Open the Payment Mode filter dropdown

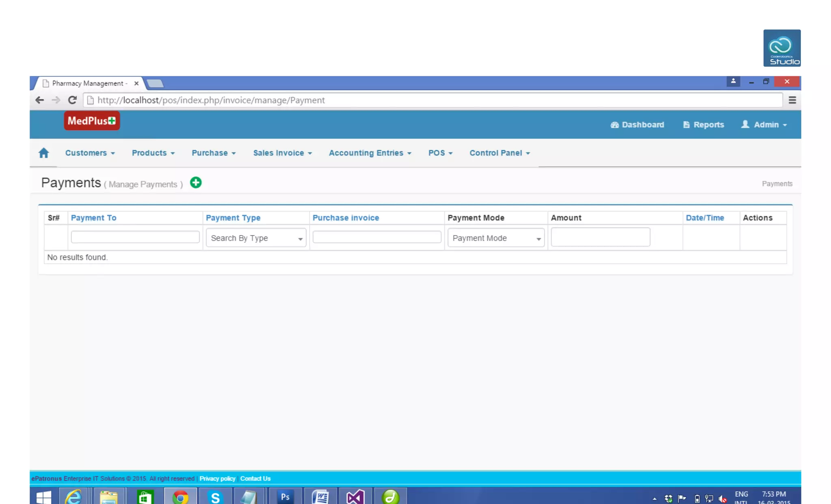[495, 238]
